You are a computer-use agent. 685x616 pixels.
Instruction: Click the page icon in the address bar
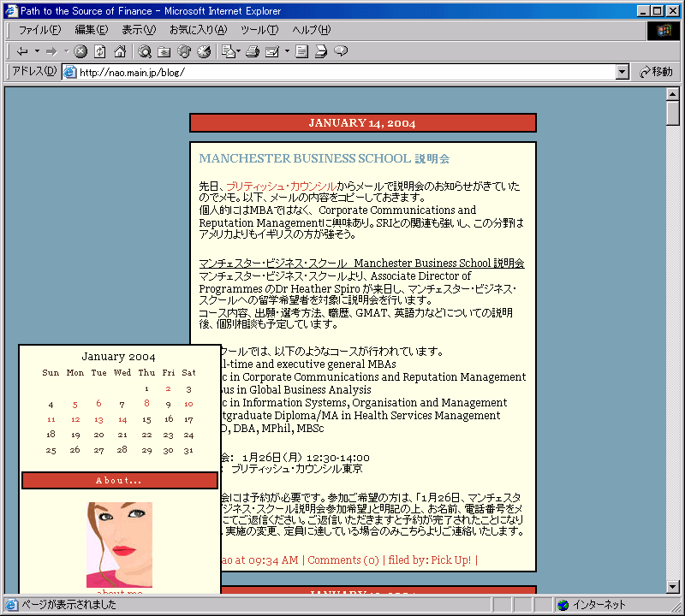pos(70,72)
